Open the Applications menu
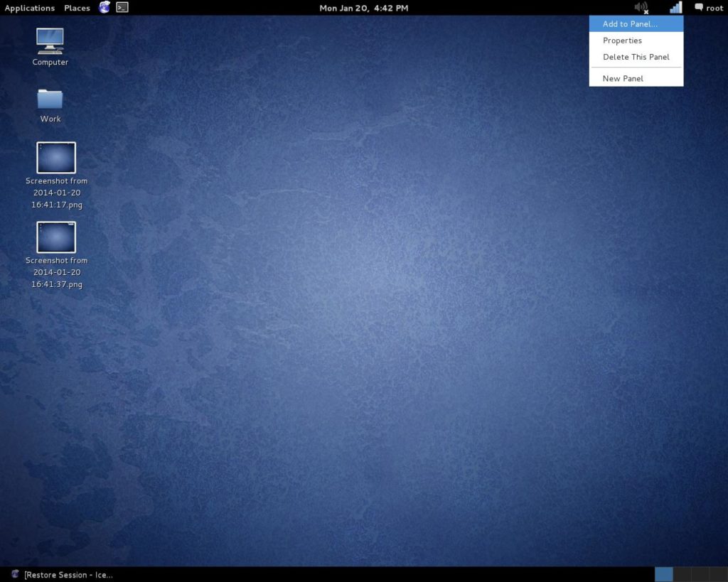This screenshot has height=582, width=728. click(29, 8)
